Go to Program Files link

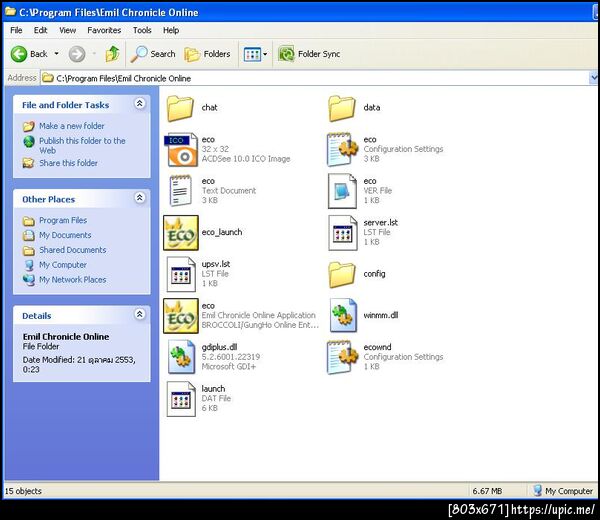(x=63, y=220)
